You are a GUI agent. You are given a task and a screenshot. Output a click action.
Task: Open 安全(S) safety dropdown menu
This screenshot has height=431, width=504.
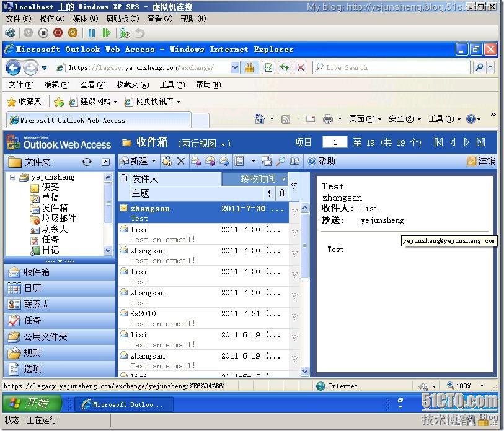405,119
